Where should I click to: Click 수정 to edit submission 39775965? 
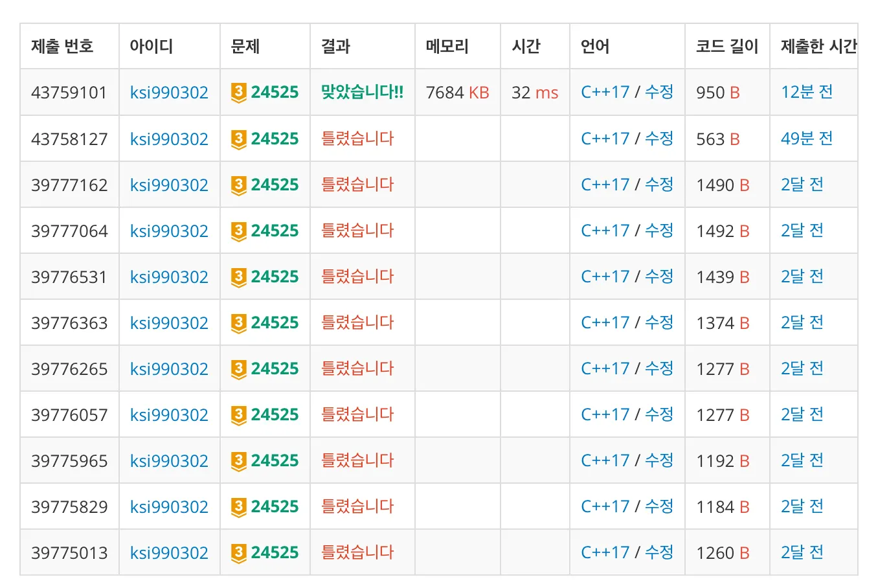click(x=659, y=460)
